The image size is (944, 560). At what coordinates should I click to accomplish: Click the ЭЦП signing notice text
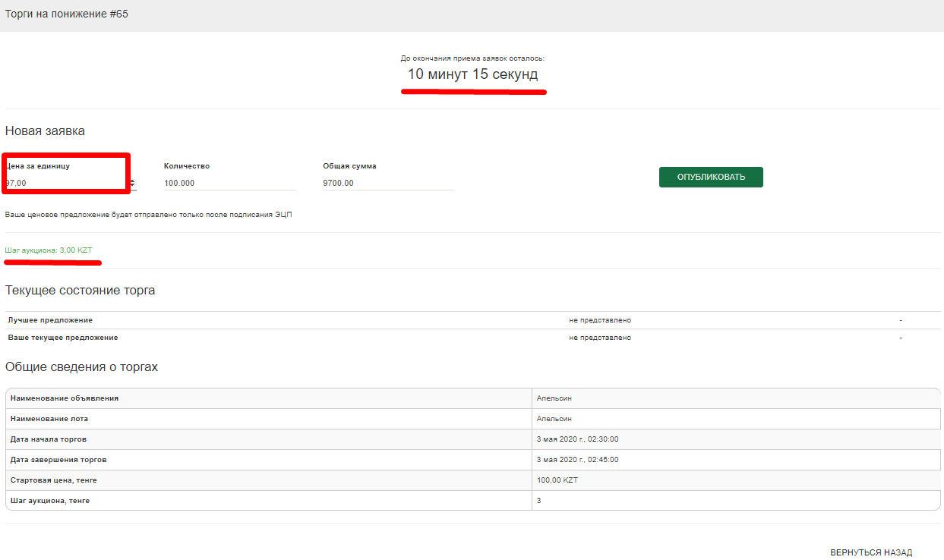pos(148,215)
